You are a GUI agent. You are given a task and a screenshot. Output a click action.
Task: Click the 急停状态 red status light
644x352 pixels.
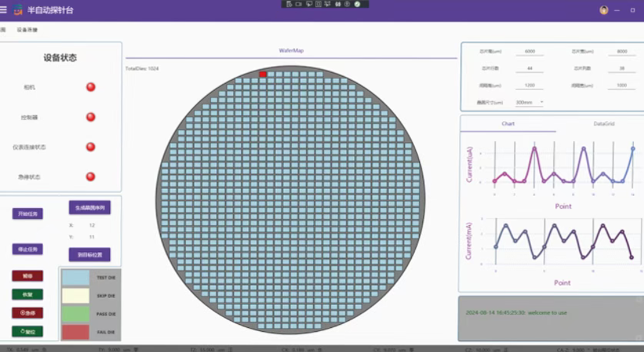91,177
